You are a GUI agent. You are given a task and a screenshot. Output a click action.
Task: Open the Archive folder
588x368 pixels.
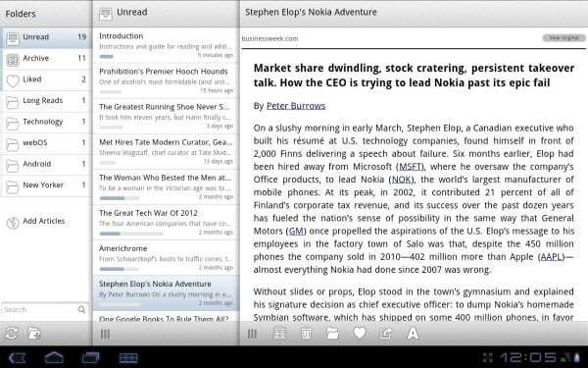coord(46,59)
